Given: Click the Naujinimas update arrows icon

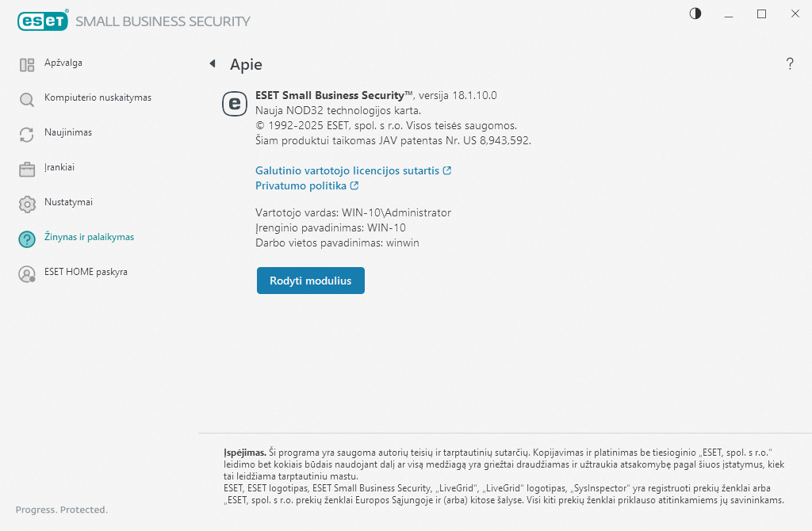Looking at the screenshot, I should (27, 134).
